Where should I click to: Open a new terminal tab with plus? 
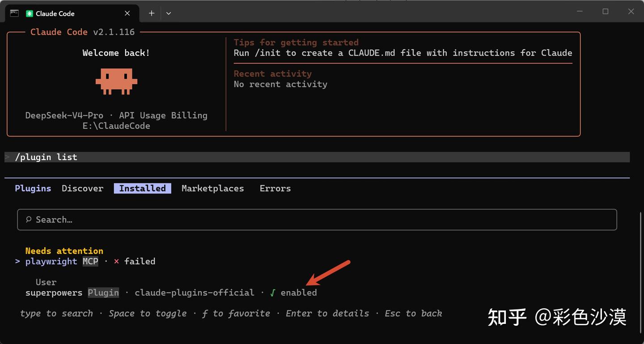point(152,13)
